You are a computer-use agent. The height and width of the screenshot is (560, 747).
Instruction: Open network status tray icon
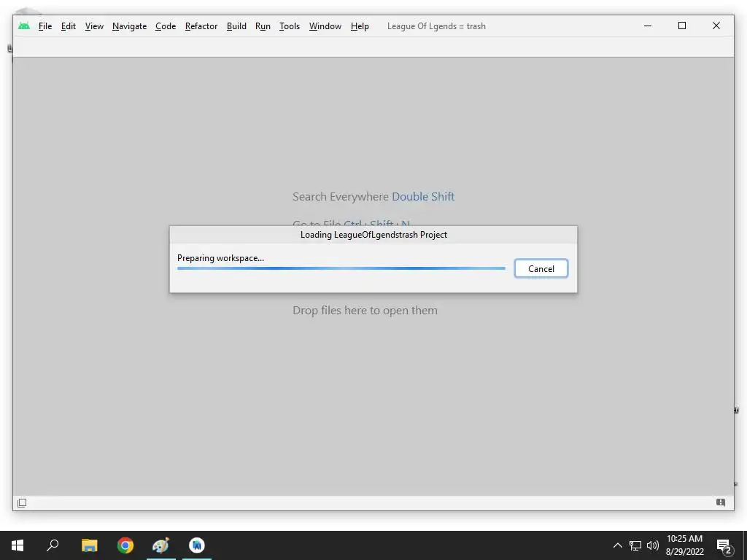(x=635, y=545)
